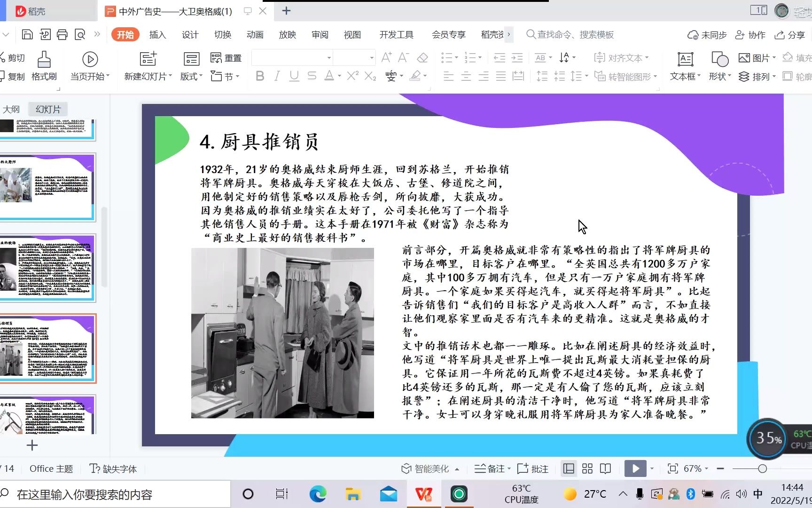Click Comments (批注) button

pos(533,468)
